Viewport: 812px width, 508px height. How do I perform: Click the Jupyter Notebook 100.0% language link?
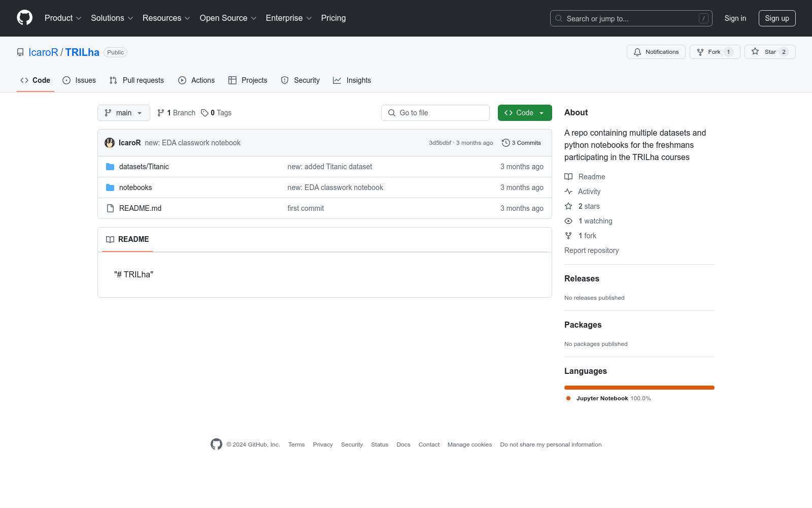click(x=608, y=398)
